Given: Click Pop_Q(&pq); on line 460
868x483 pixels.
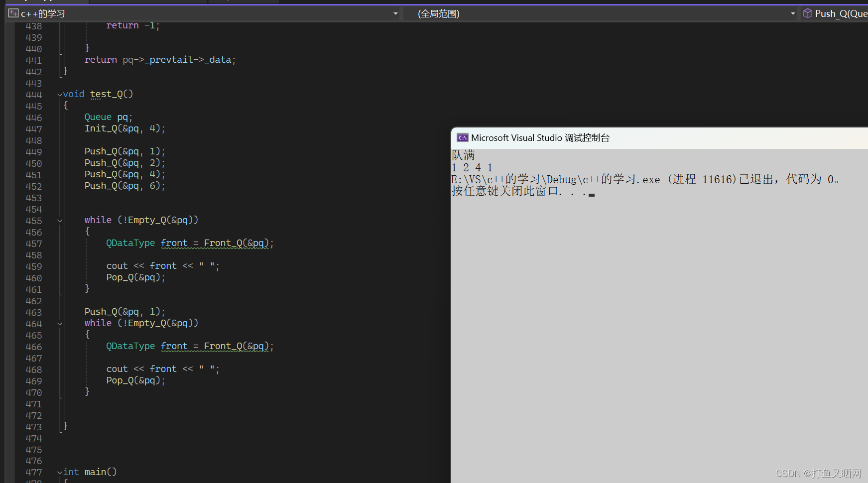Looking at the screenshot, I should click(x=135, y=277).
